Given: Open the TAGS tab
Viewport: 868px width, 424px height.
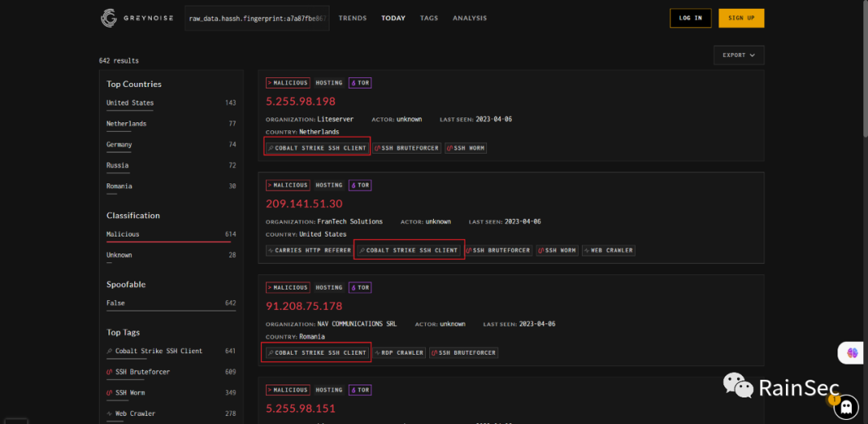Looking at the screenshot, I should [x=429, y=19].
